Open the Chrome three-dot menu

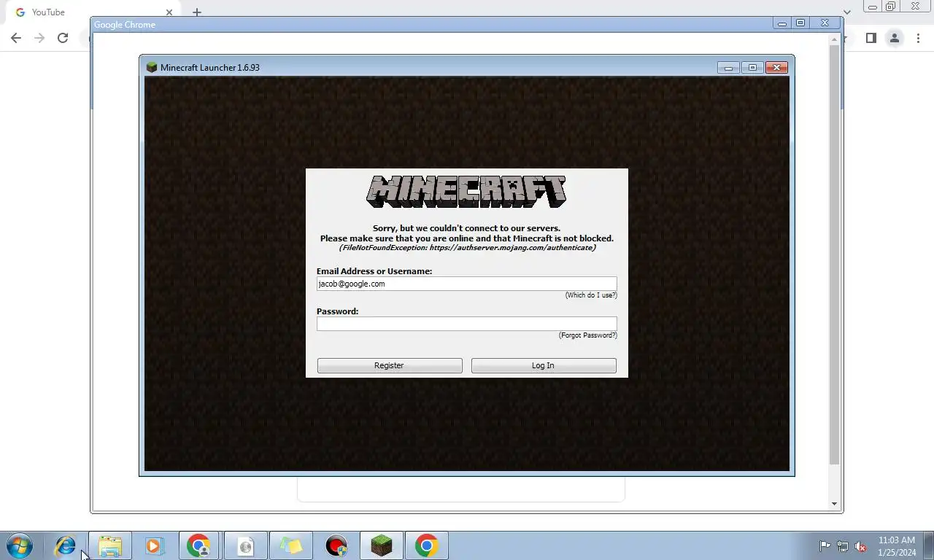918,38
